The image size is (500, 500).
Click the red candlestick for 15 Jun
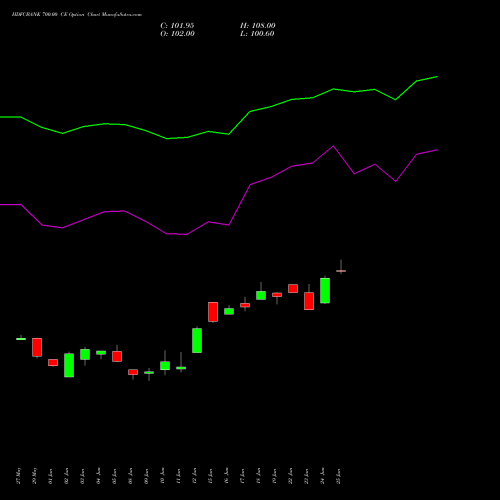click(213, 312)
